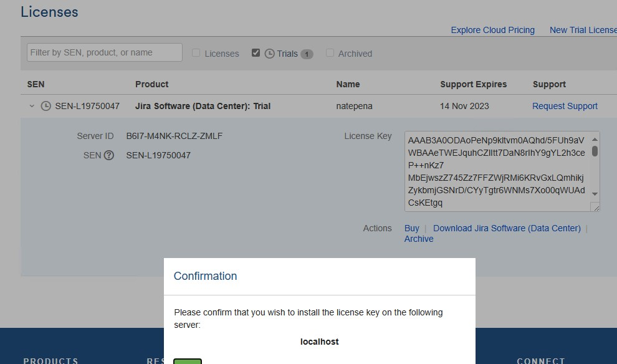The width and height of the screenshot is (617, 364).
Task: Click Buy under license Actions
Action: [x=411, y=228]
